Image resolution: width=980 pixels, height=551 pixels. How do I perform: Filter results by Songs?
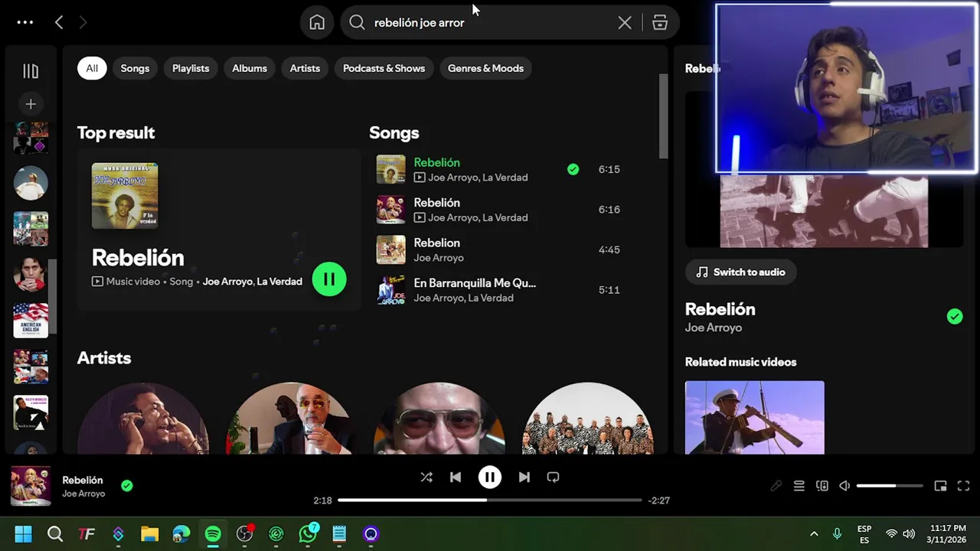(135, 68)
